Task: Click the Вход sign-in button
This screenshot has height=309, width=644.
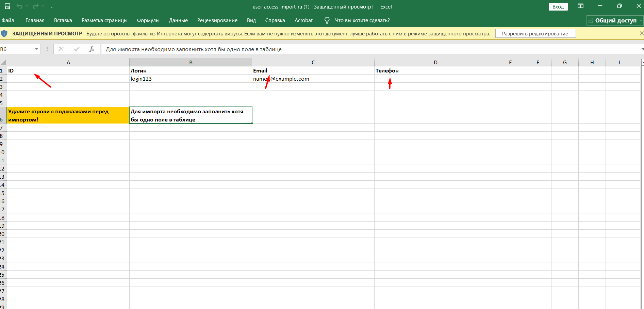Action: (558, 6)
